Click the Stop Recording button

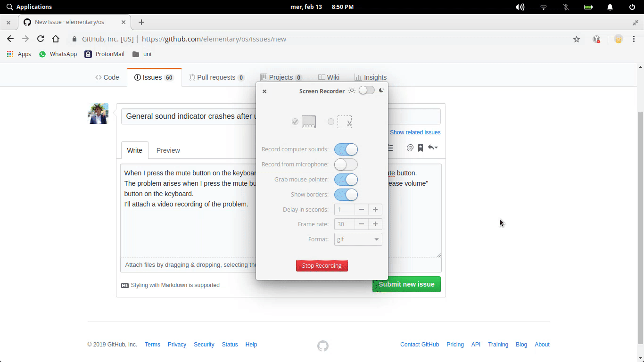tap(322, 265)
